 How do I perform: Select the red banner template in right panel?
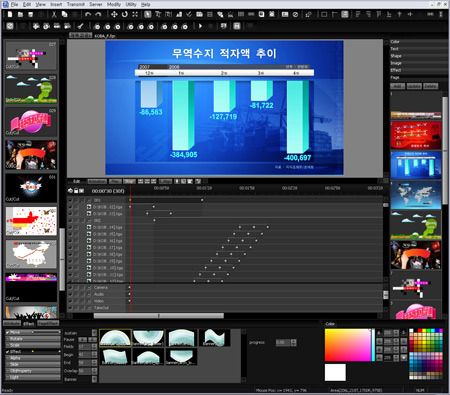[416, 135]
